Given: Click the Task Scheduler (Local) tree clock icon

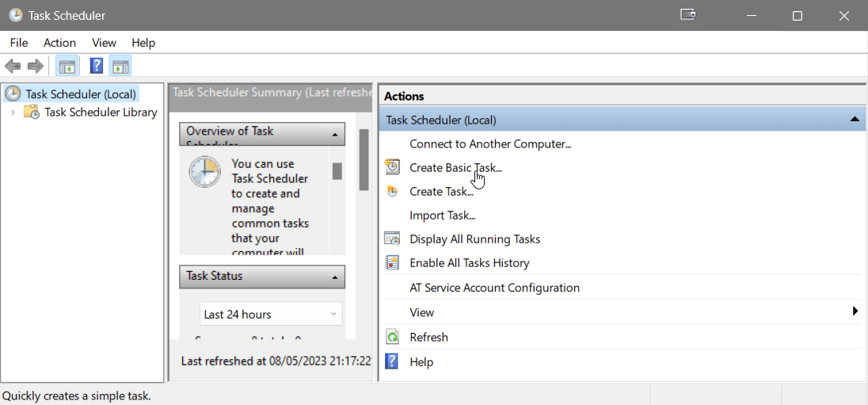Looking at the screenshot, I should (13, 94).
